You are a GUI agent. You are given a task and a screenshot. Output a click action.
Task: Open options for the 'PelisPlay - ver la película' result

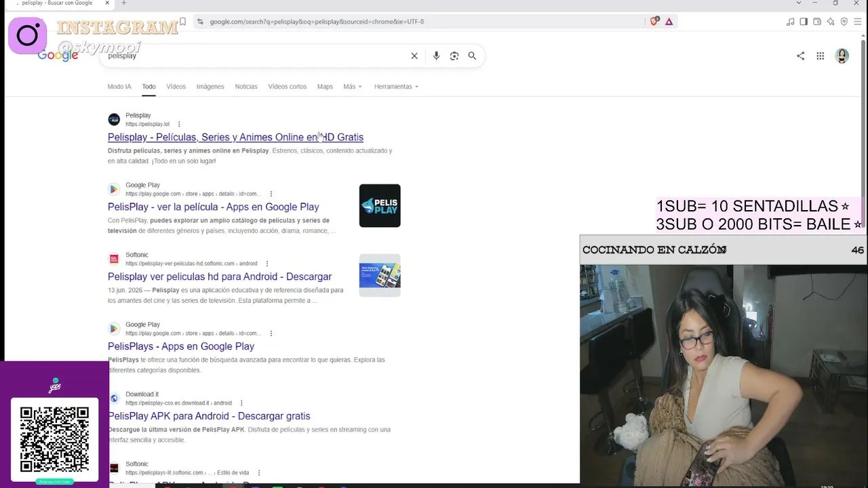click(x=271, y=194)
